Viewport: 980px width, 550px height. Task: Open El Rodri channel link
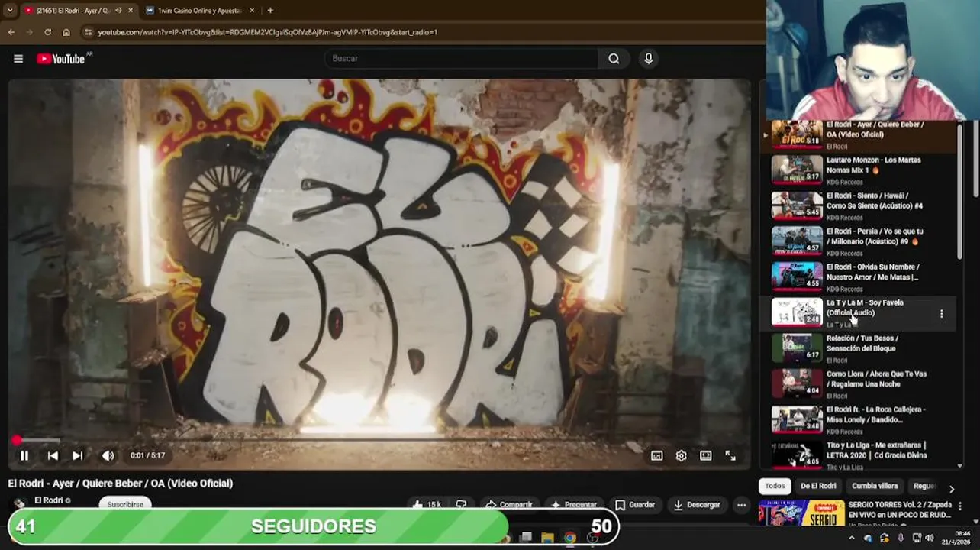pos(48,500)
